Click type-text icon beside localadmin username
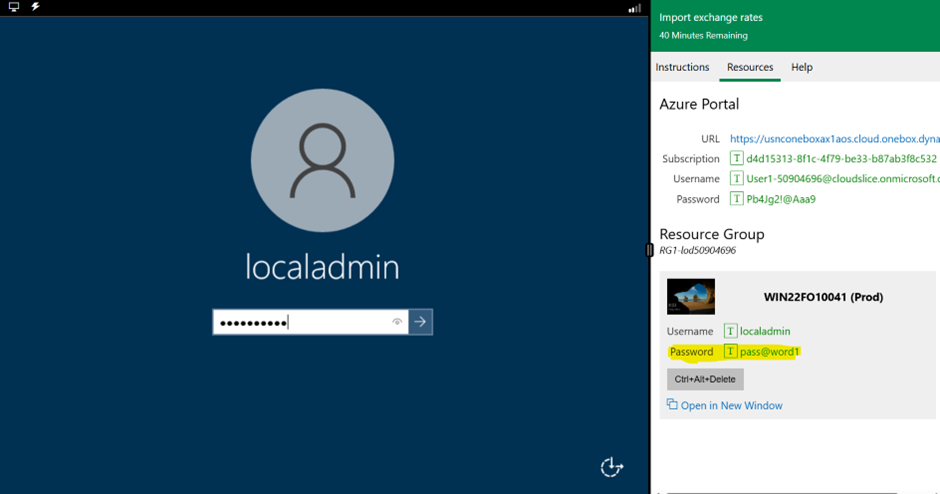The width and height of the screenshot is (940, 494). (x=730, y=331)
